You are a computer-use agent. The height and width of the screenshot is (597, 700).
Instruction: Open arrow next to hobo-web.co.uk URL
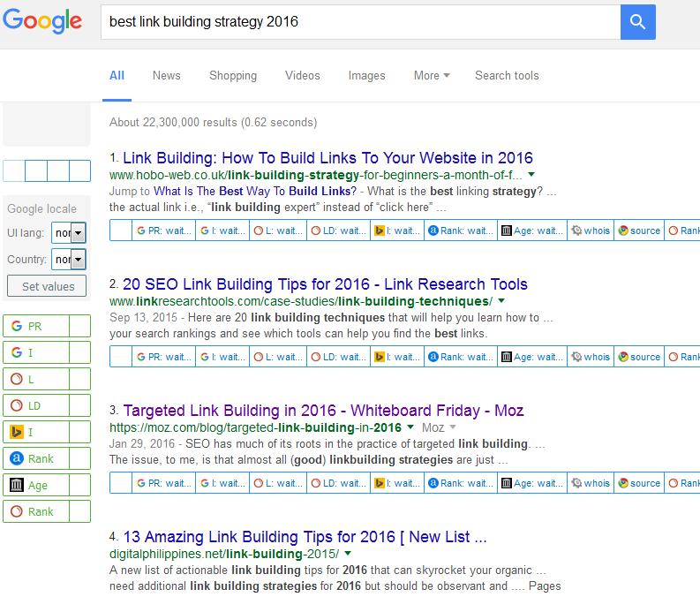point(531,174)
